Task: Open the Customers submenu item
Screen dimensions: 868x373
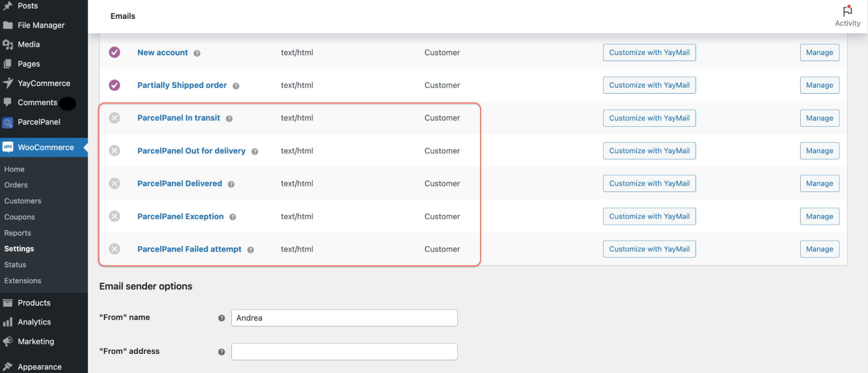Action: [x=23, y=201]
